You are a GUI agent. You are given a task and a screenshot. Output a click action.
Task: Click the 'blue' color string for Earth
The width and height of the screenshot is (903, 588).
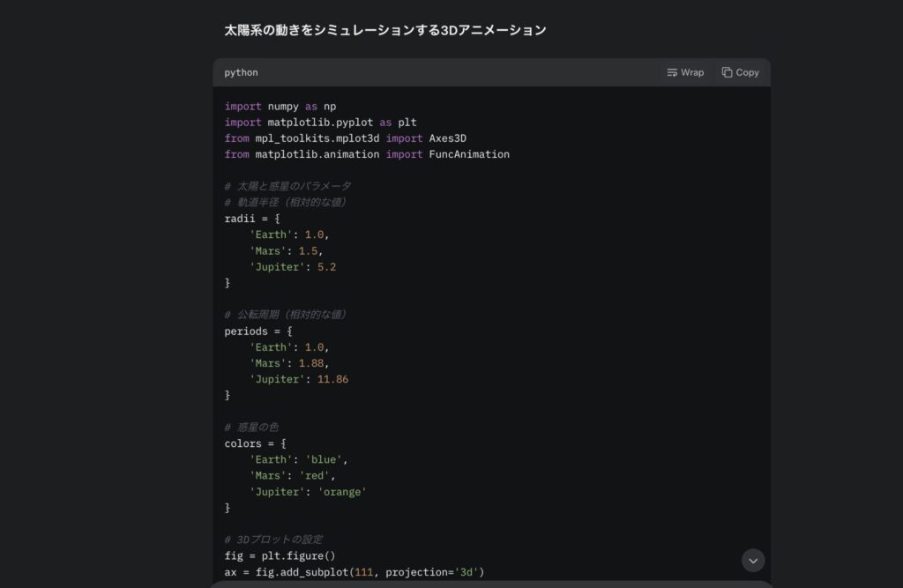pos(326,459)
